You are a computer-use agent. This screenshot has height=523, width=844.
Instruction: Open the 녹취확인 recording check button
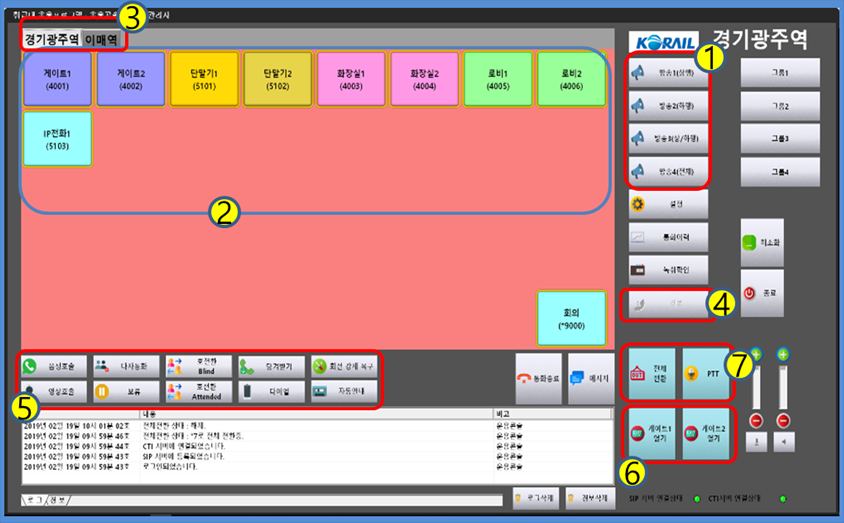[668, 268]
